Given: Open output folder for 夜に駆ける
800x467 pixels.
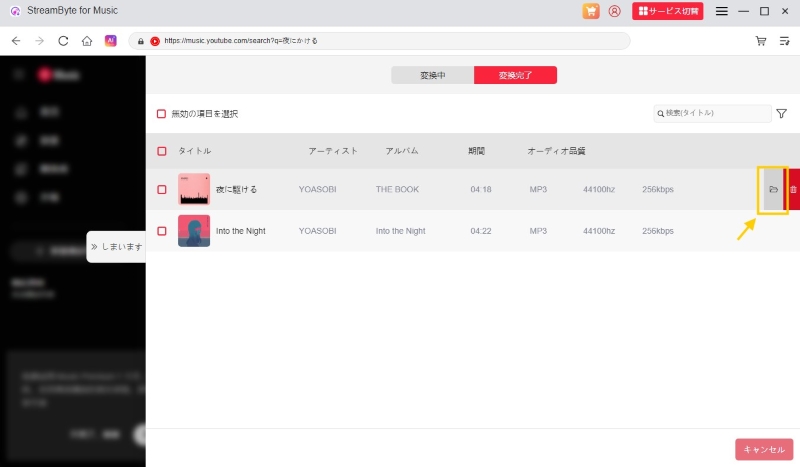Looking at the screenshot, I should (x=772, y=189).
